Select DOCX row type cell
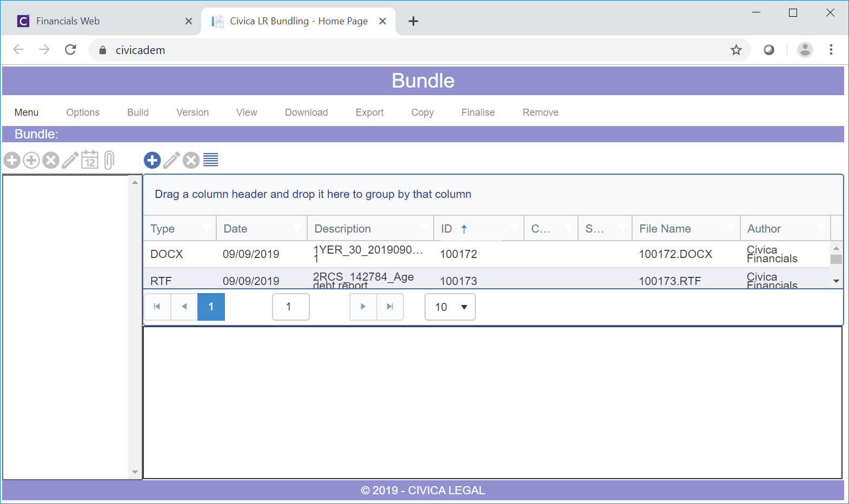This screenshot has width=849, height=504. click(x=167, y=254)
